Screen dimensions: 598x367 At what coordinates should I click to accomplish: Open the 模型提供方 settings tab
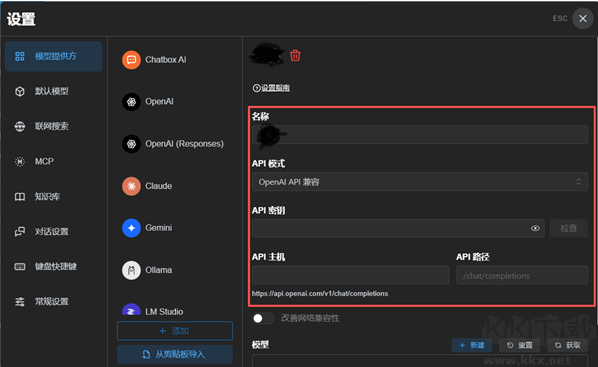click(54, 56)
